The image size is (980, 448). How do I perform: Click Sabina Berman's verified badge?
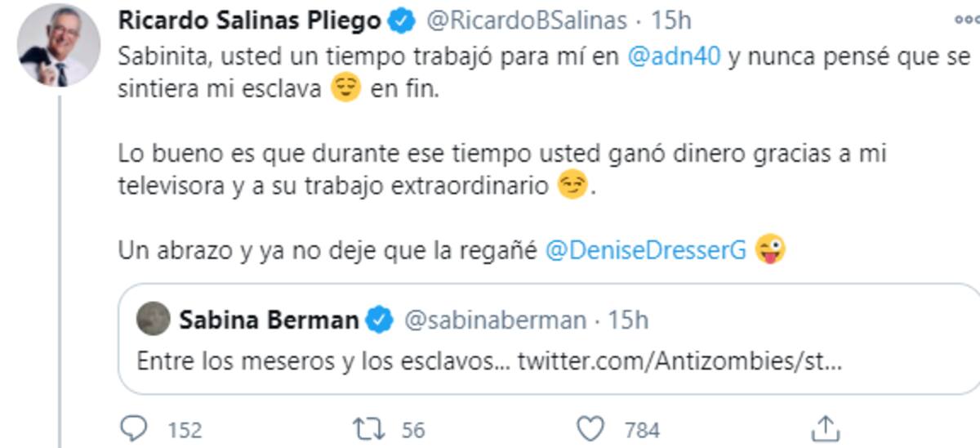point(378,320)
